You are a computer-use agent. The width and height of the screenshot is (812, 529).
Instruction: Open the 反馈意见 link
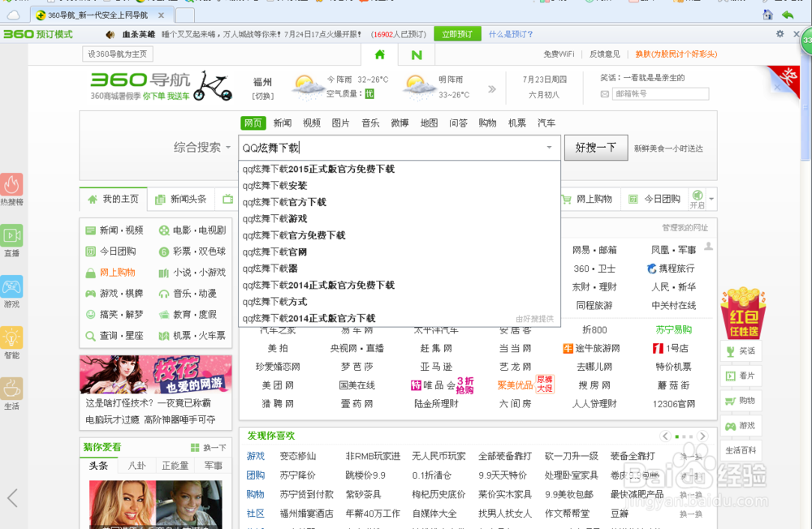[x=604, y=54]
